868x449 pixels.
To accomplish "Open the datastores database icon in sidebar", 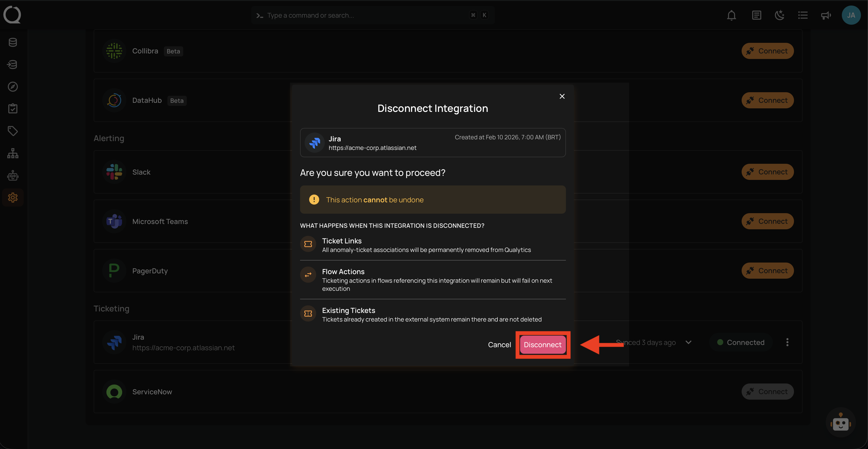I will click(x=13, y=42).
